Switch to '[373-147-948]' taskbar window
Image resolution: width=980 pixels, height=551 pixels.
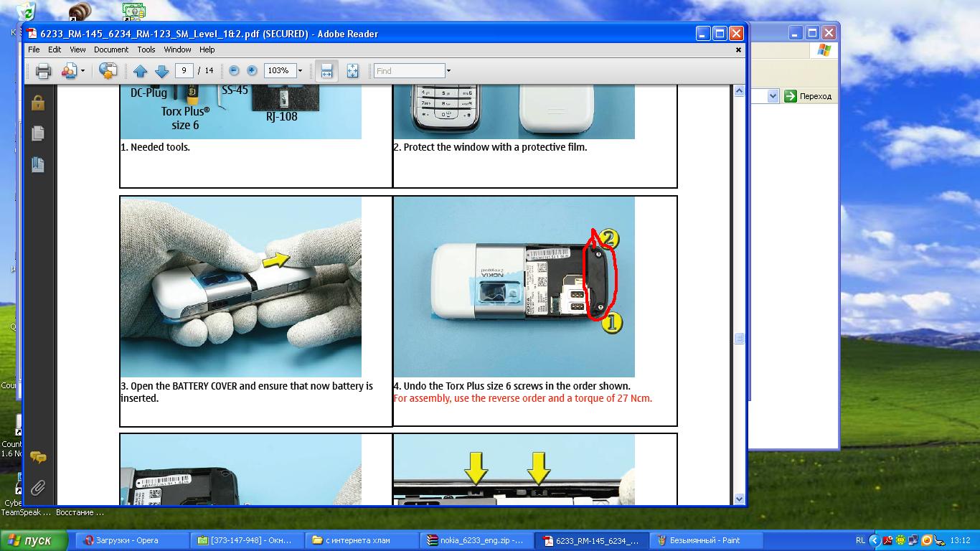coord(246,540)
